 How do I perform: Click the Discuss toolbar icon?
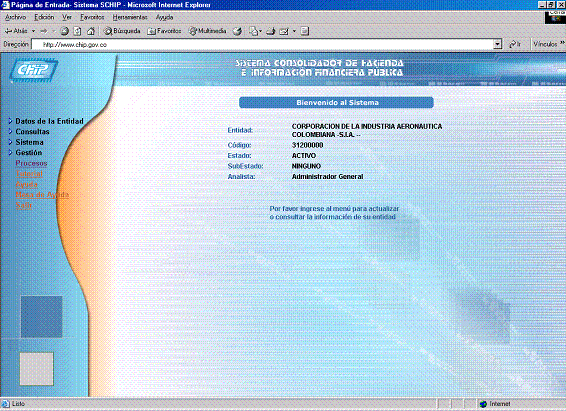tap(305, 31)
